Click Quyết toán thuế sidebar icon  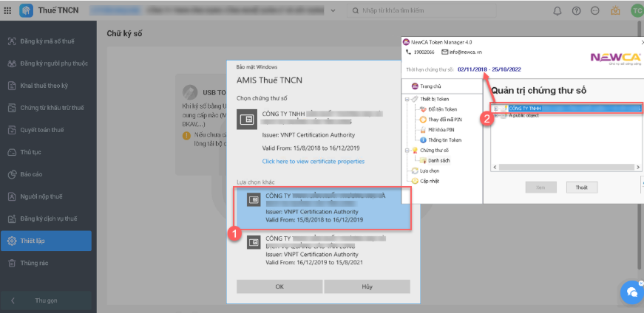[x=12, y=130]
